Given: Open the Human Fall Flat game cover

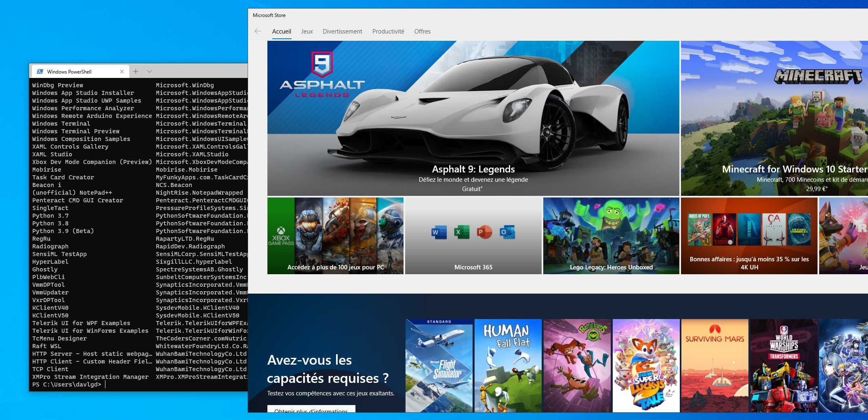Looking at the screenshot, I should [508, 365].
